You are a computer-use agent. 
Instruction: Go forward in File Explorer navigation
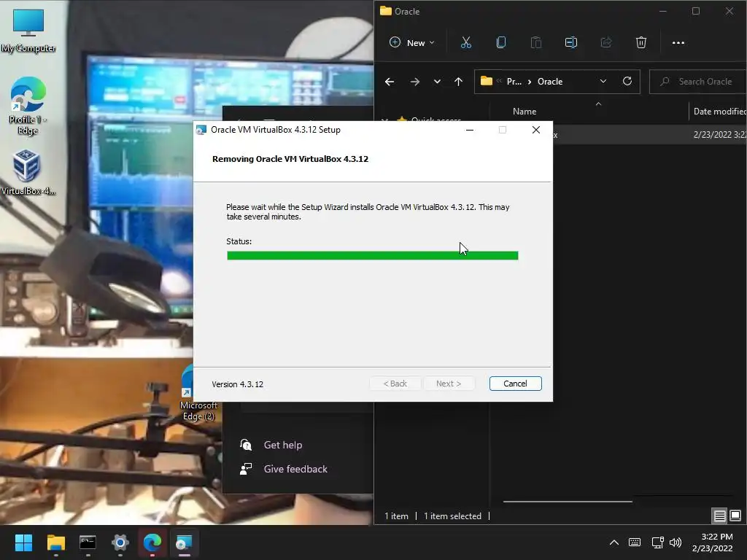[x=415, y=82]
